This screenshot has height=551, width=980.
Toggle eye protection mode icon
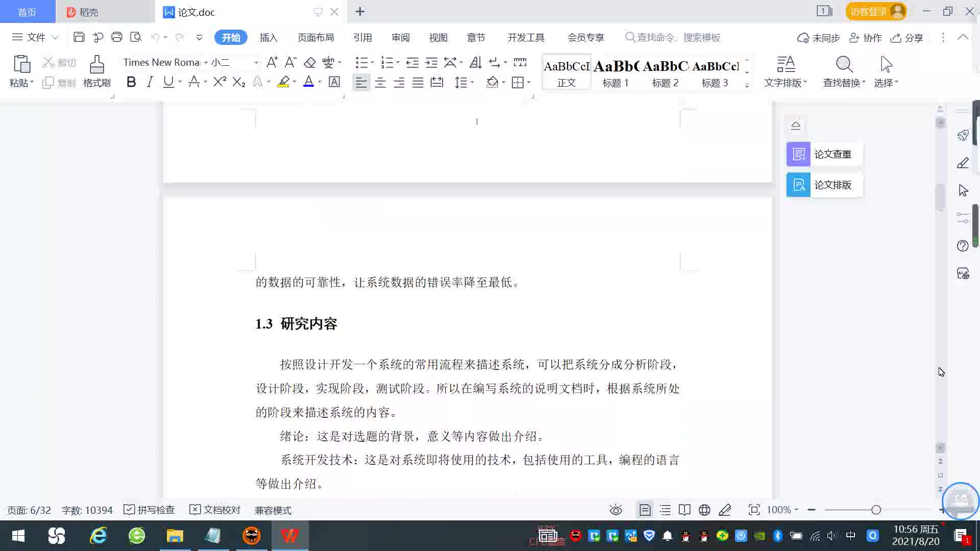click(x=616, y=510)
